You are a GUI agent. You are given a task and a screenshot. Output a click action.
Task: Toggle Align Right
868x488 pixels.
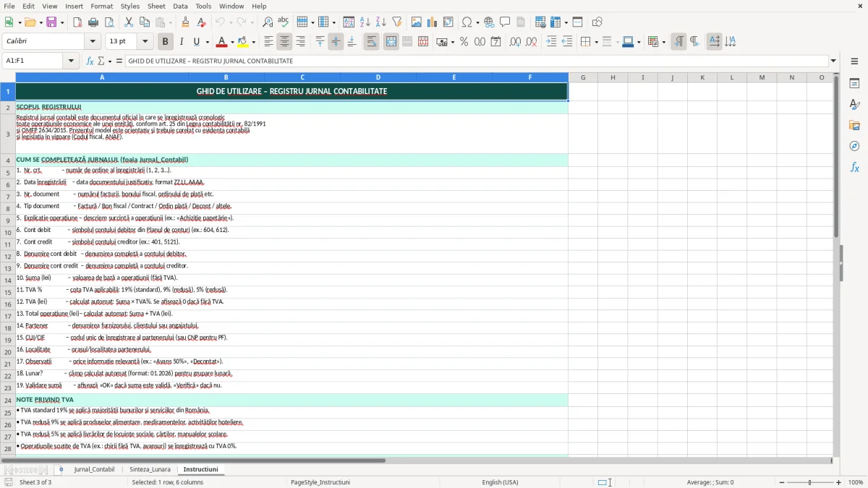click(300, 42)
